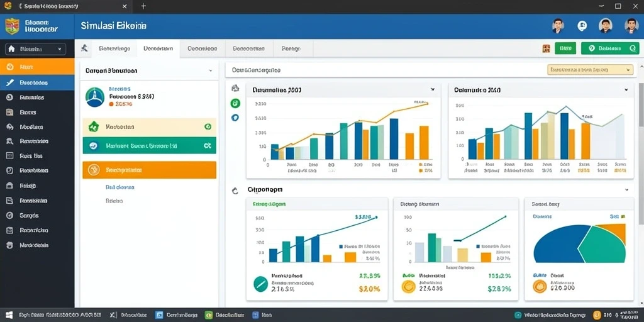Click the running-figure icon left of the tabs
This screenshot has height=322, width=644.
[x=85, y=48]
